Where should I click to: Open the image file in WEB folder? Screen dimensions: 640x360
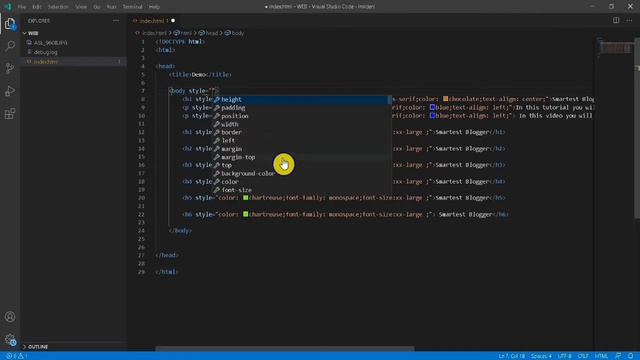pos(50,43)
